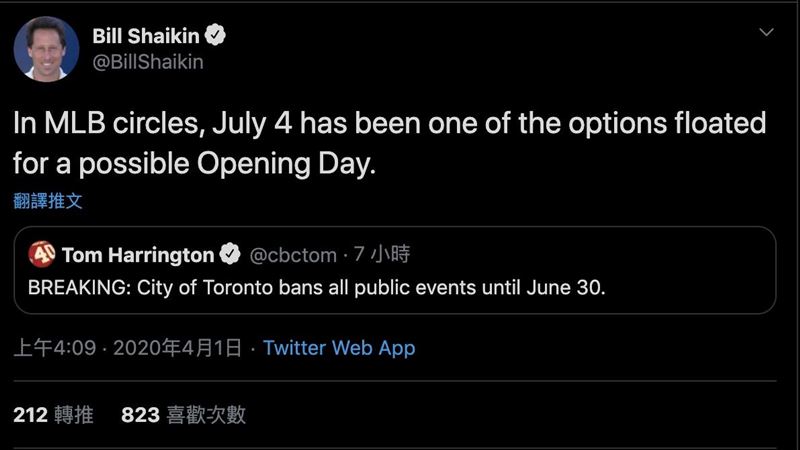View the 212 轉推 retweets list
This screenshot has height=450, width=800.
tap(54, 415)
